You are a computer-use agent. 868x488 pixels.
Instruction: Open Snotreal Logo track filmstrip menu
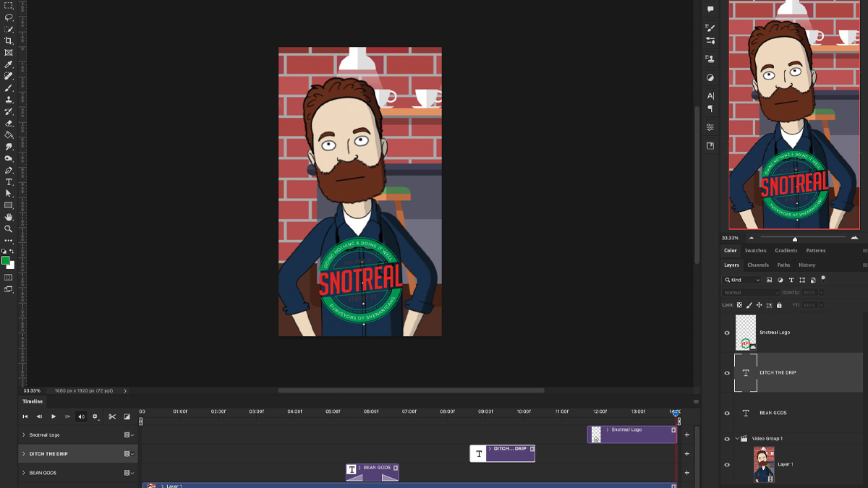pos(129,435)
